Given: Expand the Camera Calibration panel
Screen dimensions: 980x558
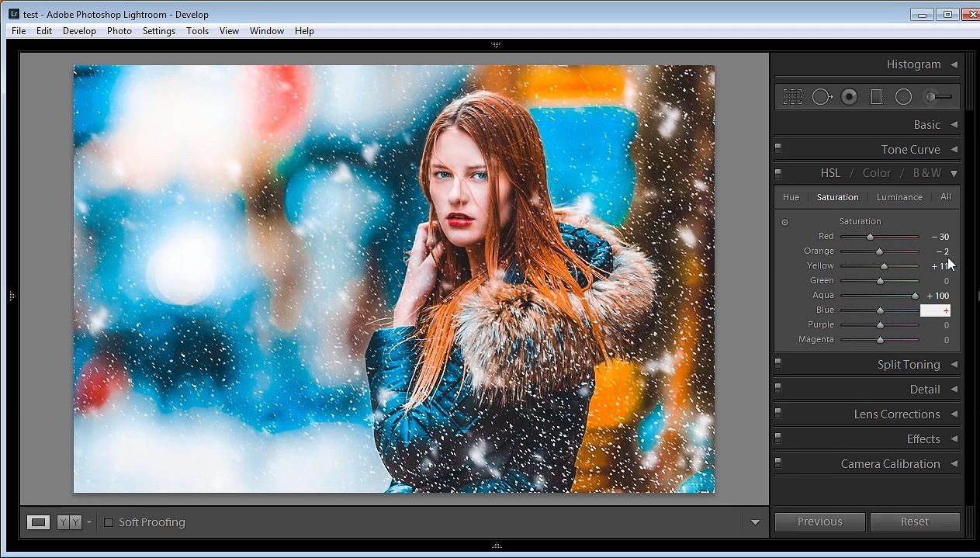Looking at the screenshot, I should (x=954, y=463).
